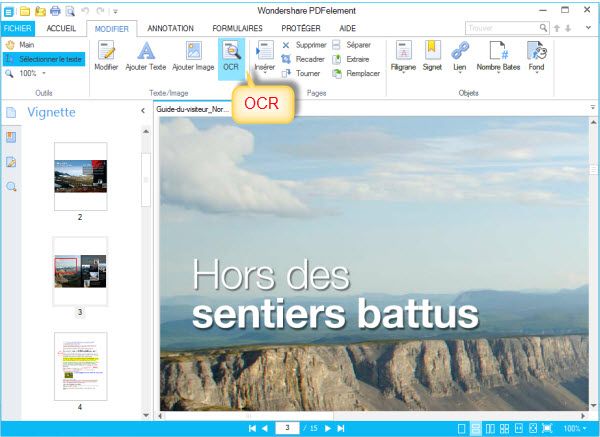The width and height of the screenshot is (600, 437).
Task: Select page 2 thumbnail
Action: coord(81,176)
